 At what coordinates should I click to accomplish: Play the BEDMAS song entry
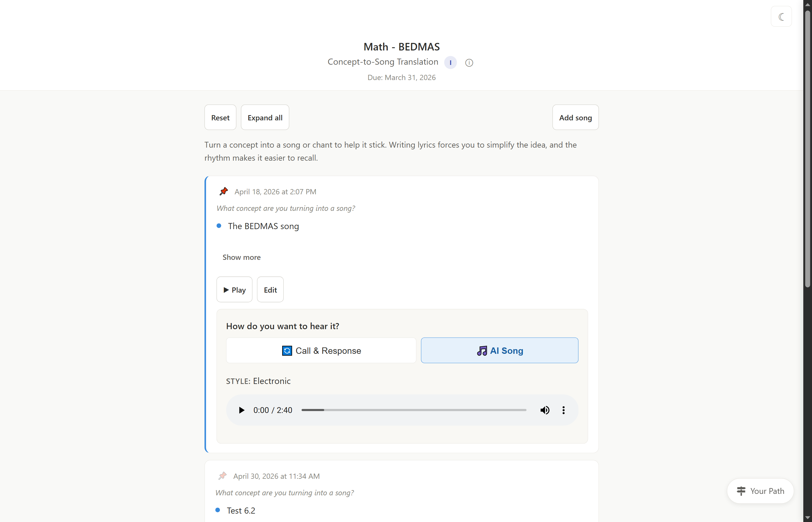[235, 289]
